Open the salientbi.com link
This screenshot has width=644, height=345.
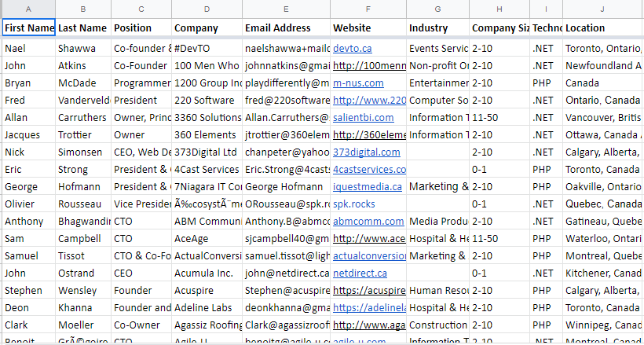coord(363,118)
